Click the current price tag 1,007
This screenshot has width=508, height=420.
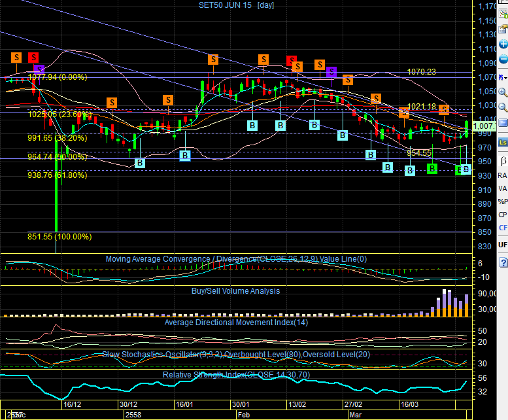coord(484,126)
